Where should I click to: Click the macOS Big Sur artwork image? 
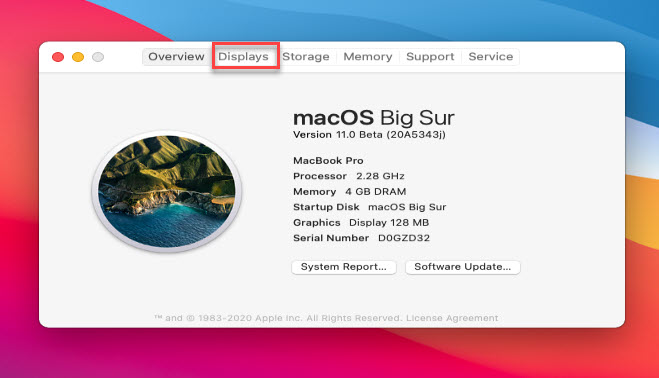pos(167,191)
